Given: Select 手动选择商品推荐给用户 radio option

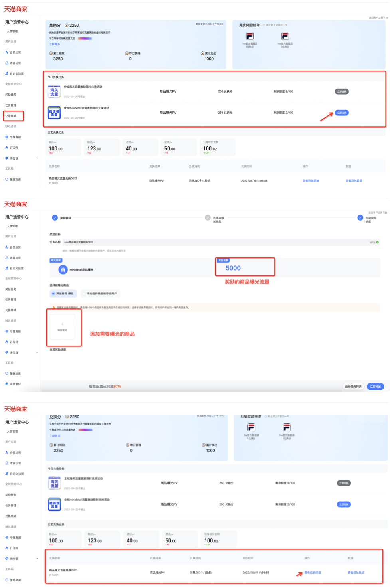Looking at the screenshot, I should (84, 294).
